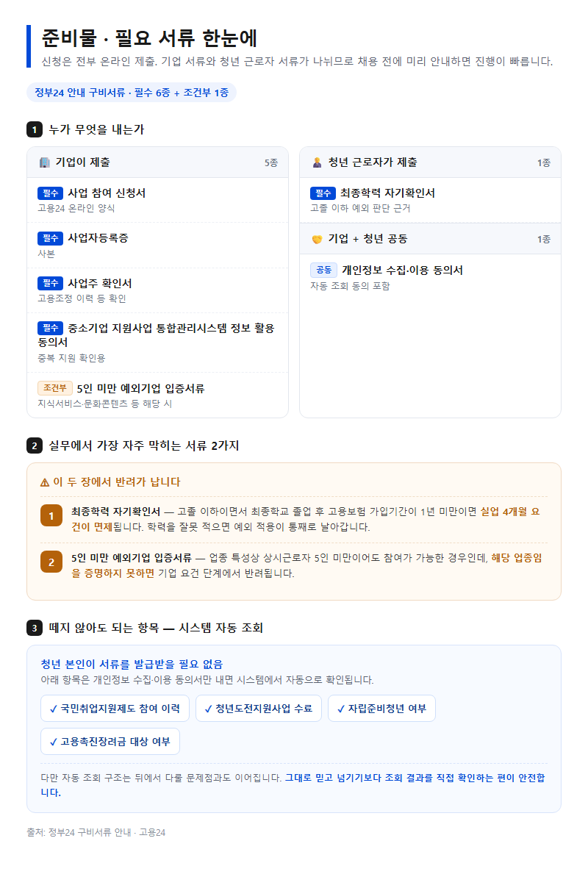Click the orange number 2 badge for 5인 미만 예외기업

point(51,562)
